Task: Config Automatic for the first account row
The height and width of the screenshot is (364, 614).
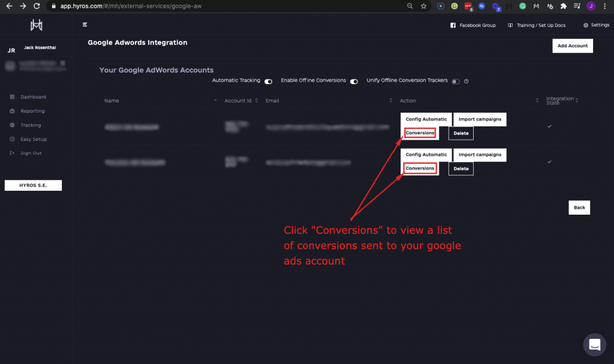Action: (426, 119)
